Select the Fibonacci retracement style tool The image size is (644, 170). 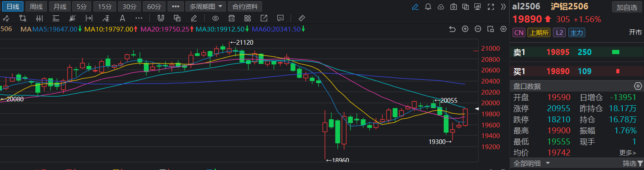[x=106, y=18]
